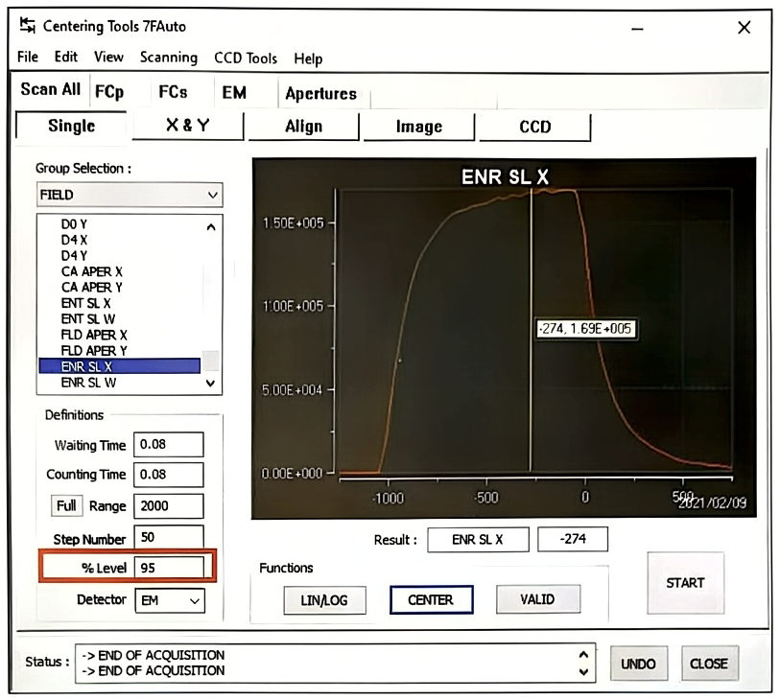
Task: Select ENR SL X in the list
Action: point(119,366)
